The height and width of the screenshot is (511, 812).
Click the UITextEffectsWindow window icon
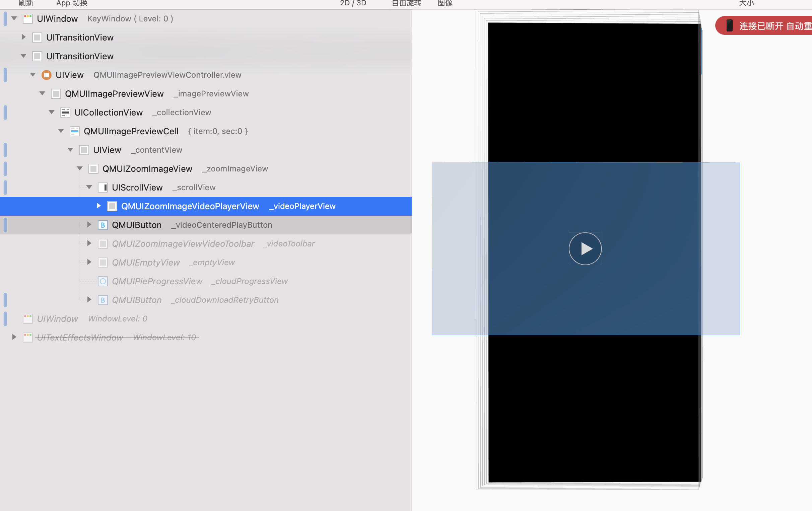(x=27, y=337)
